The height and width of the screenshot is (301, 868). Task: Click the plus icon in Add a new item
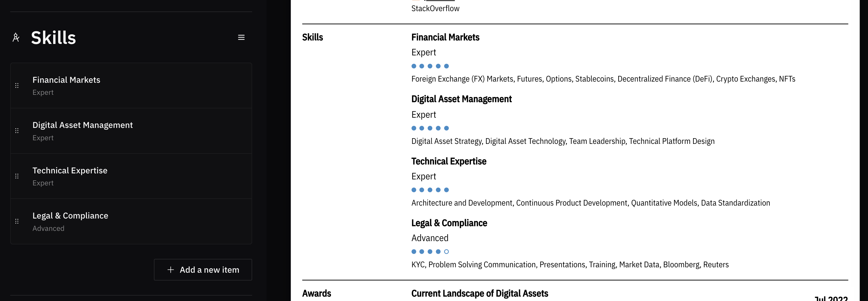pos(171,270)
